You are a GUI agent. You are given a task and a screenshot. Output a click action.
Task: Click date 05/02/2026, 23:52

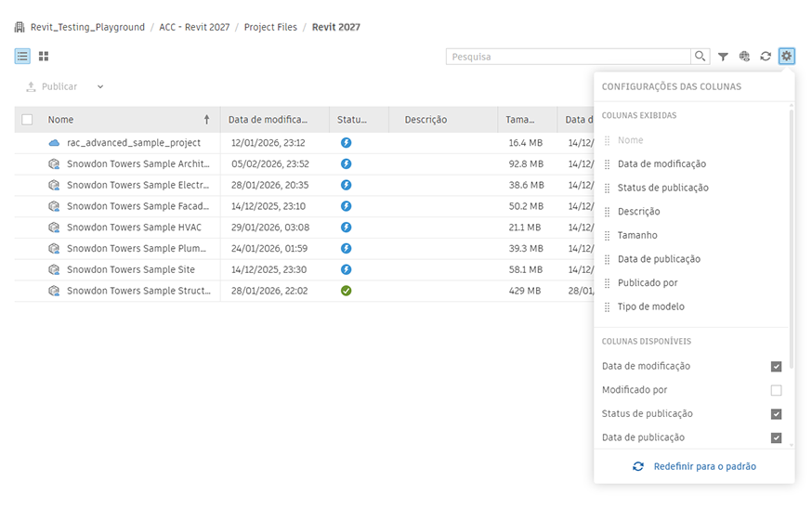[x=269, y=163]
